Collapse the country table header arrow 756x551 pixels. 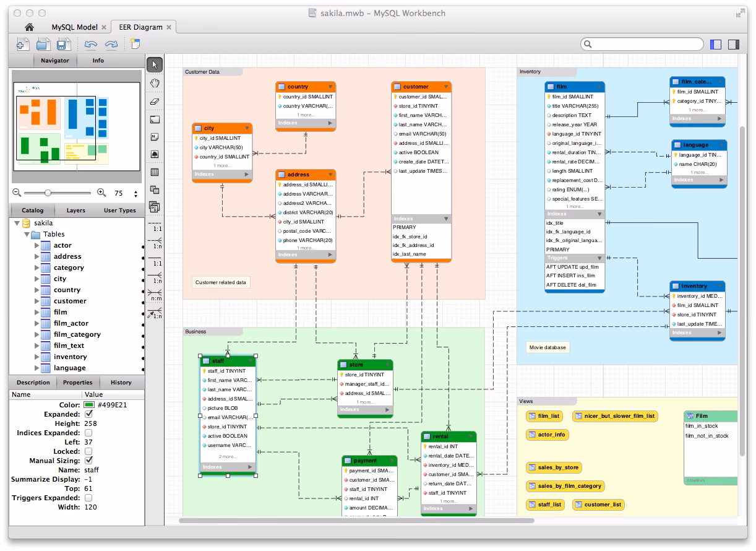[x=330, y=87]
